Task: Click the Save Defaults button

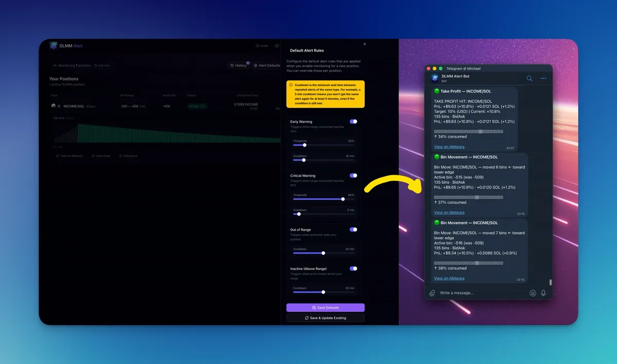Action: tap(325, 307)
